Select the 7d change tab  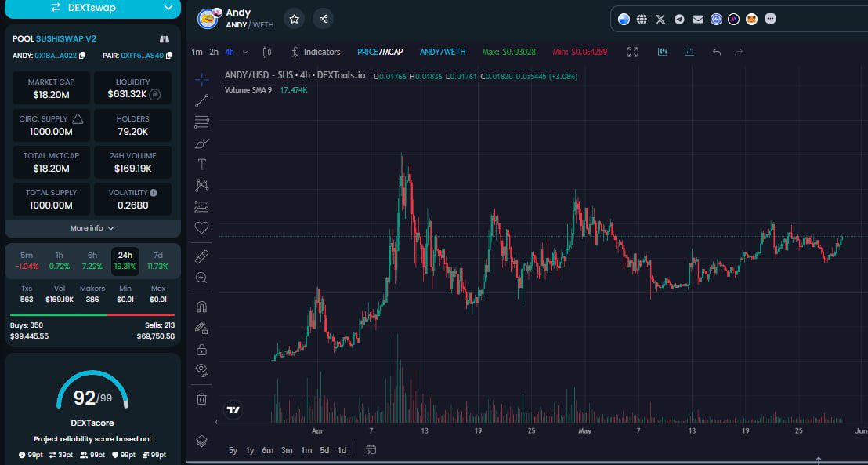157,261
